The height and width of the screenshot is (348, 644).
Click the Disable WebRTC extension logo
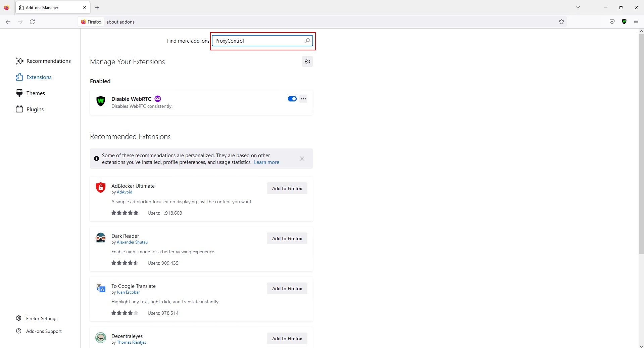tap(101, 101)
